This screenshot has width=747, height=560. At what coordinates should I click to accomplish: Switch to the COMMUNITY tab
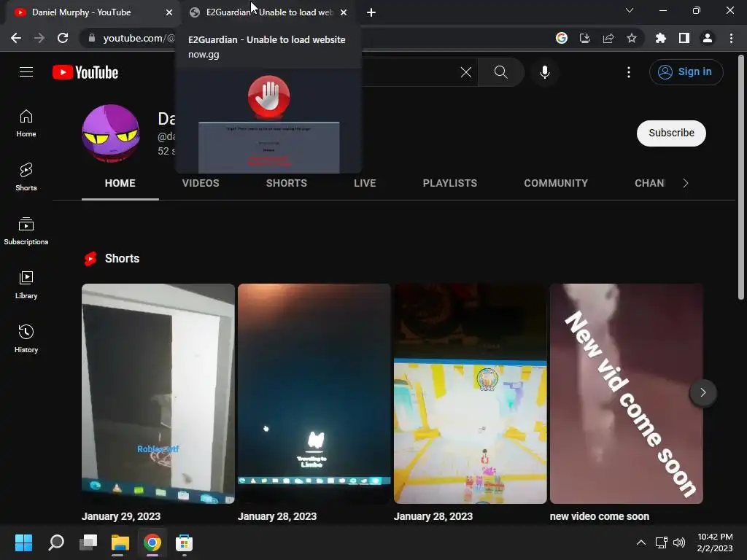[556, 183]
